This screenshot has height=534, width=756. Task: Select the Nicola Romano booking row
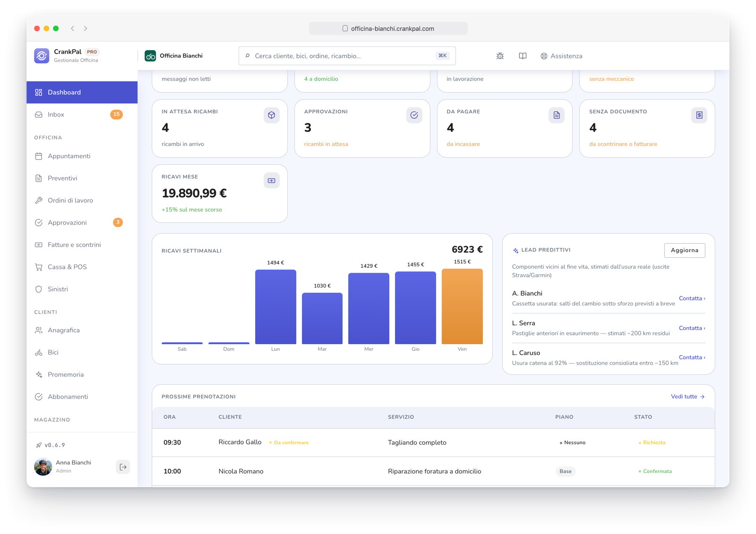click(x=433, y=471)
